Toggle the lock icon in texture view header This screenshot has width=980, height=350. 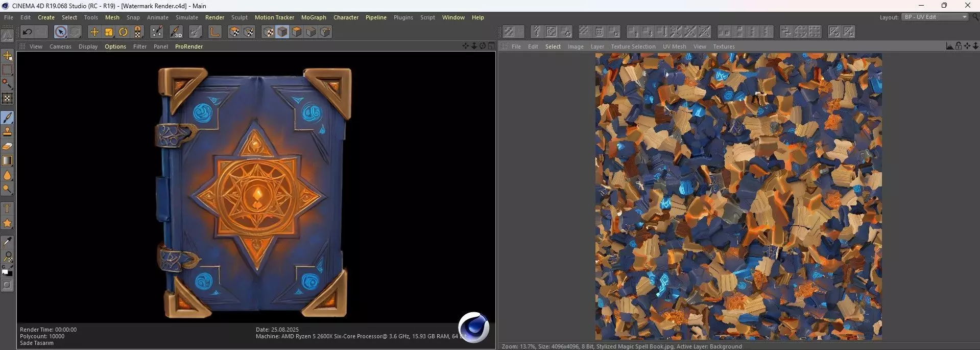[958, 46]
